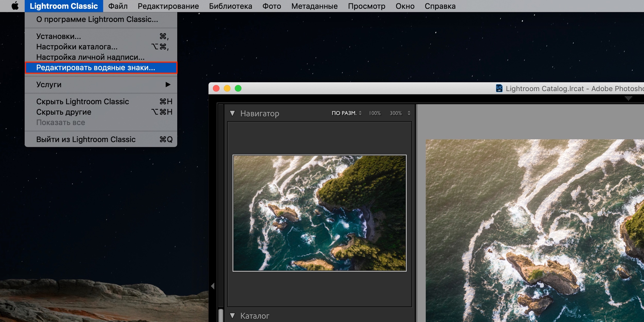Choose Скрыть Lightroom Classic

tap(101, 101)
